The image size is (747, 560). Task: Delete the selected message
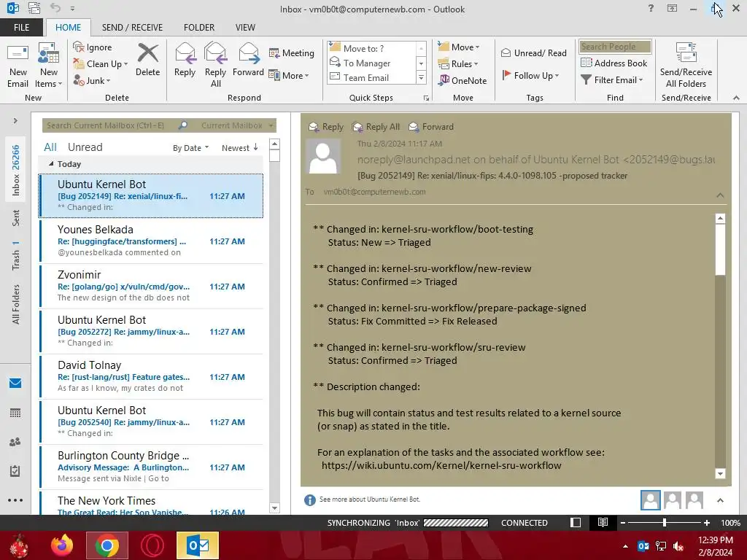(147, 61)
